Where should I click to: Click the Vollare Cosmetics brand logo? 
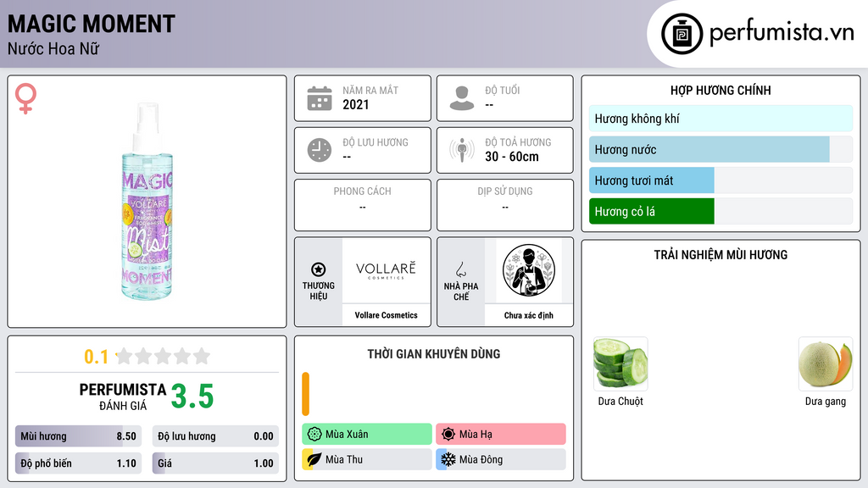coord(386,270)
